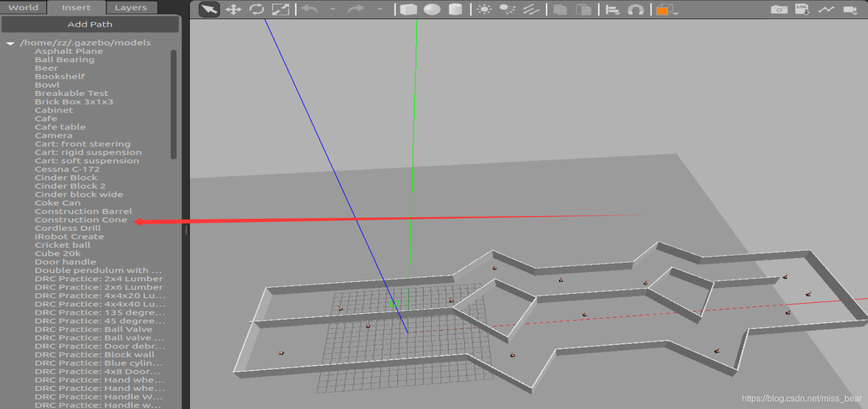Screen dimensions: 868x409
Task: Select Cricket ball model
Action: [62, 245]
